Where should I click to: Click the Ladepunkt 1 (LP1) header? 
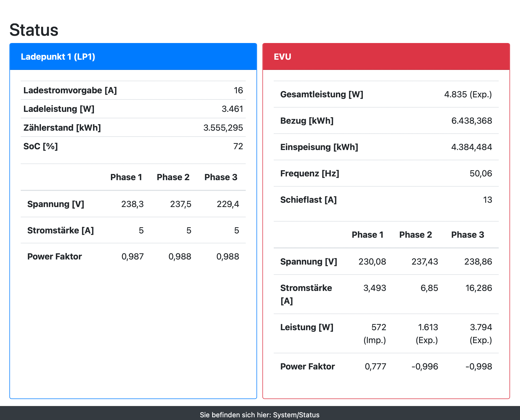[x=58, y=57]
